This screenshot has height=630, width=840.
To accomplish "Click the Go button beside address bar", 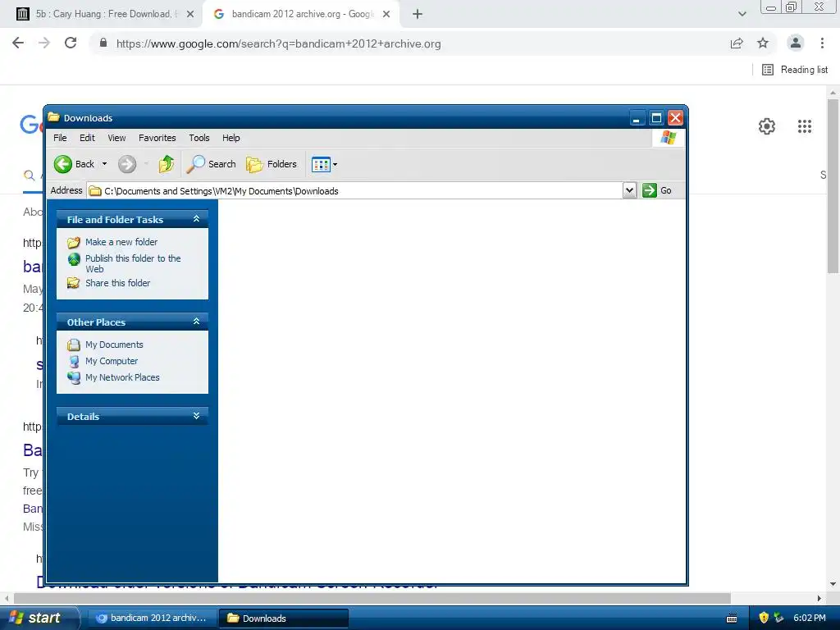I will [657, 190].
